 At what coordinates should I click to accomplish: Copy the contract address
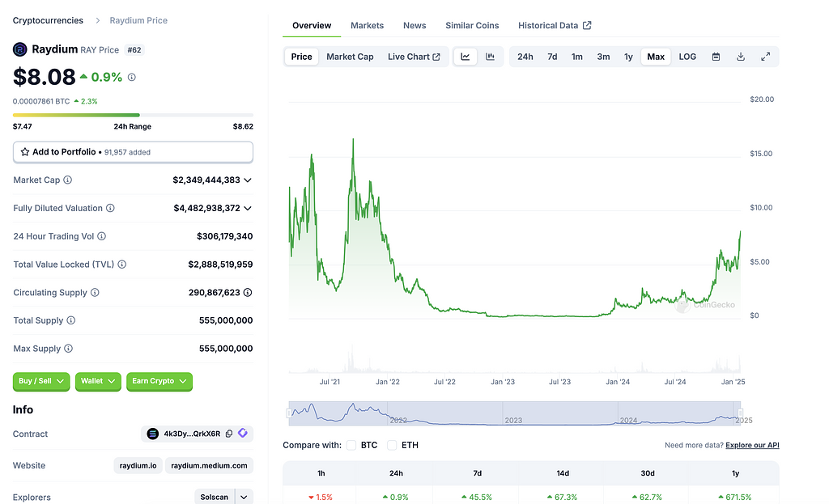tap(229, 434)
